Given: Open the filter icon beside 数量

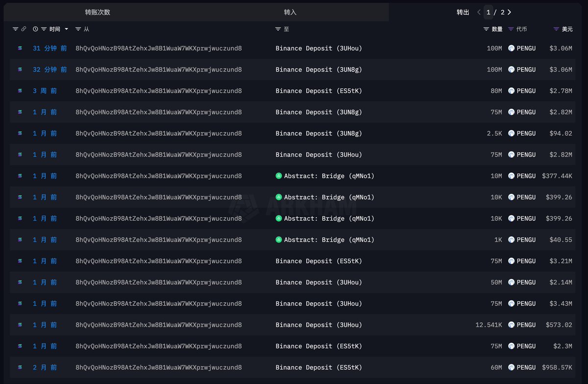Looking at the screenshot, I should [x=486, y=29].
